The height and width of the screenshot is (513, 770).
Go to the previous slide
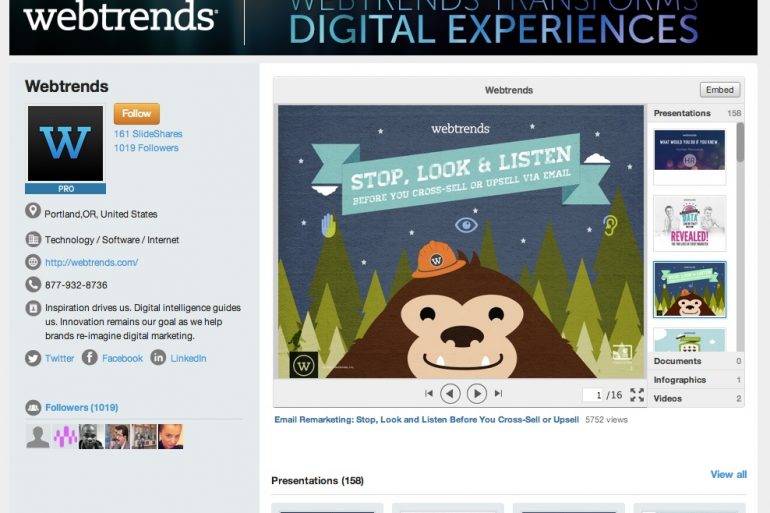click(450, 394)
